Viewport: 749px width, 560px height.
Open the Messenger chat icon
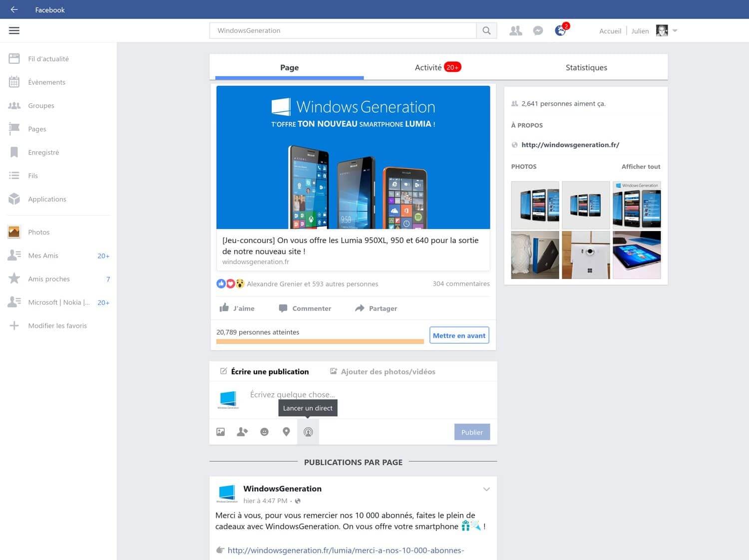pyautogui.click(x=538, y=30)
